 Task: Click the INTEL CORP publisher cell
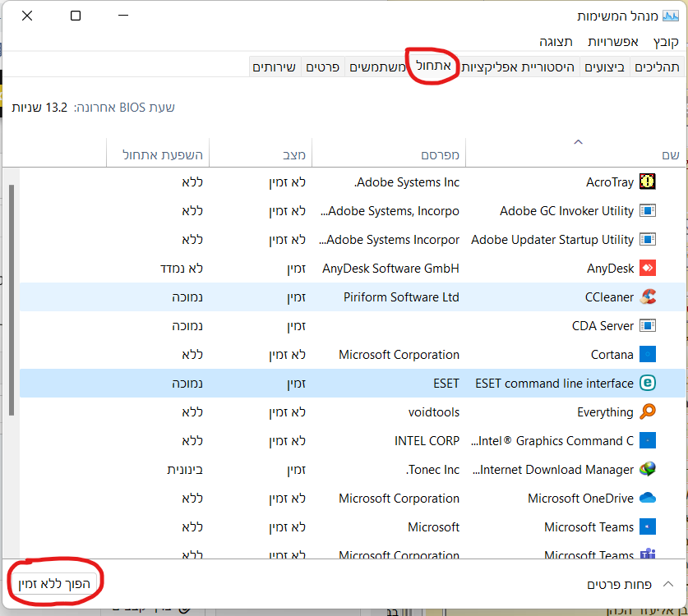427,440
